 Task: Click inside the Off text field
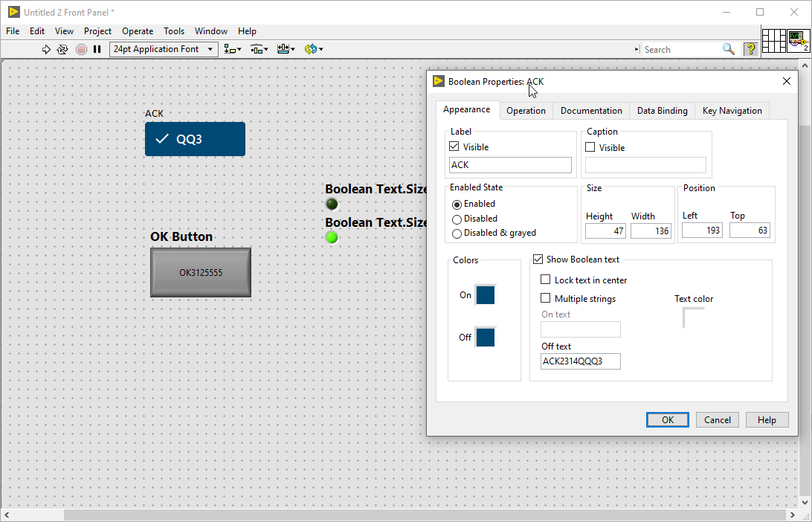tap(580, 361)
